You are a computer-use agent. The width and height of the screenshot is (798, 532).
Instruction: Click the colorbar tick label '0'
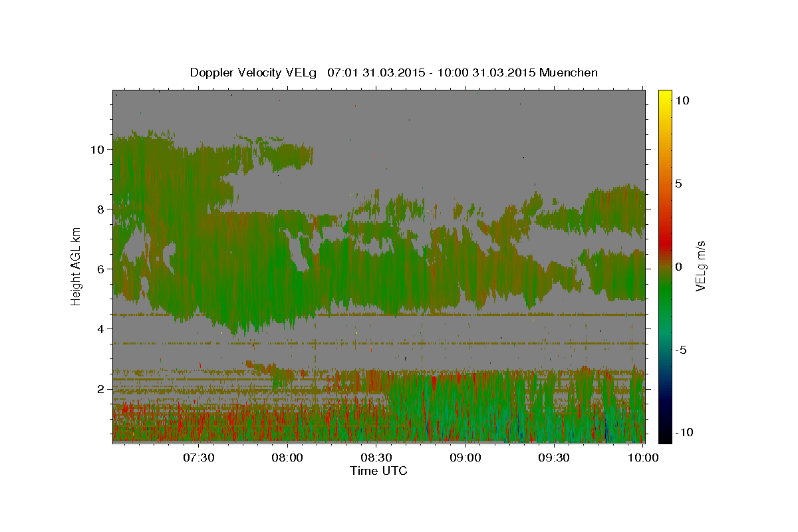click(679, 267)
